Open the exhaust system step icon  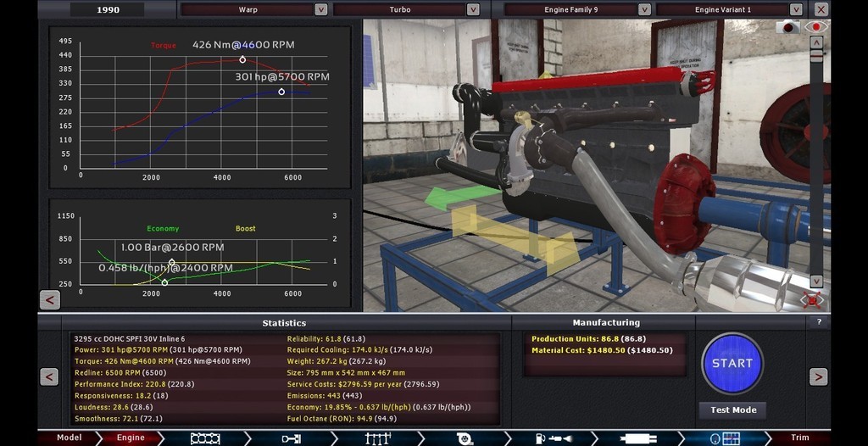(x=637, y=438)
